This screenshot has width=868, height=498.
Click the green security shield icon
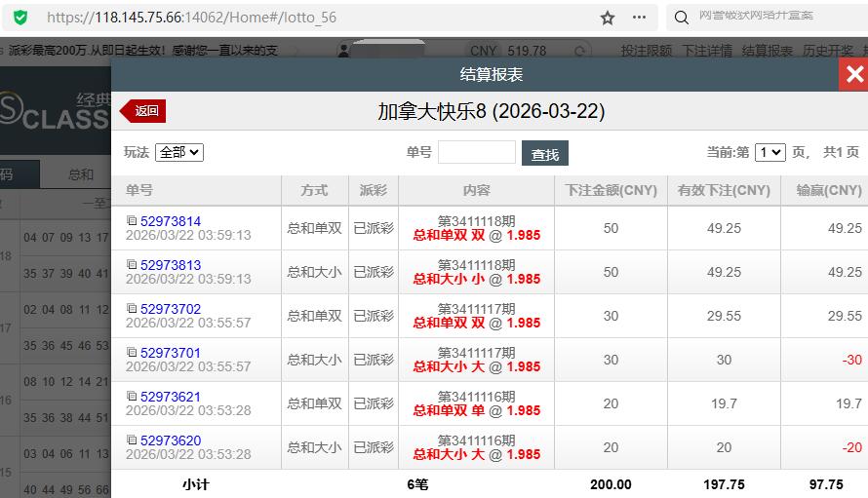pyautogui.click(x=20, y=18)
